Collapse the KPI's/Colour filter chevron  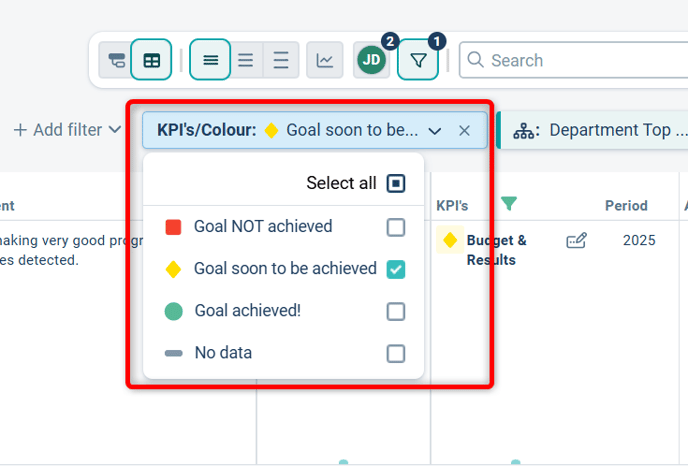(435, 131)
